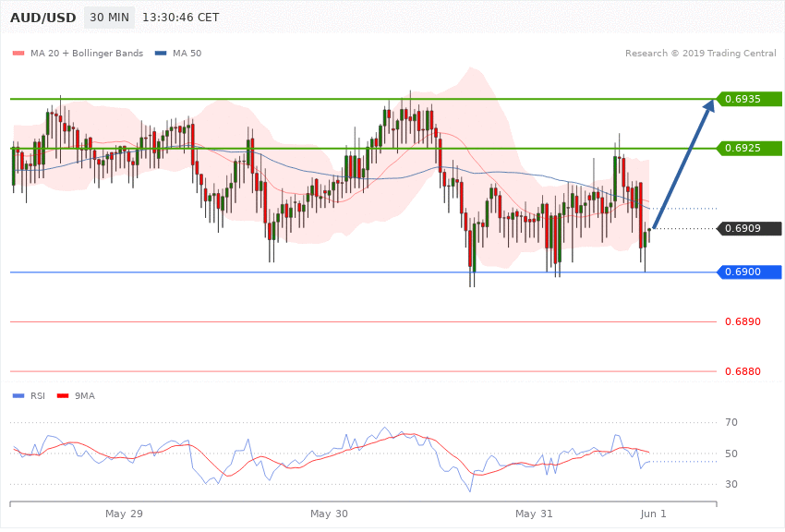Click the 9MA legend label
785x532 pixels.
tap(85, 396)
